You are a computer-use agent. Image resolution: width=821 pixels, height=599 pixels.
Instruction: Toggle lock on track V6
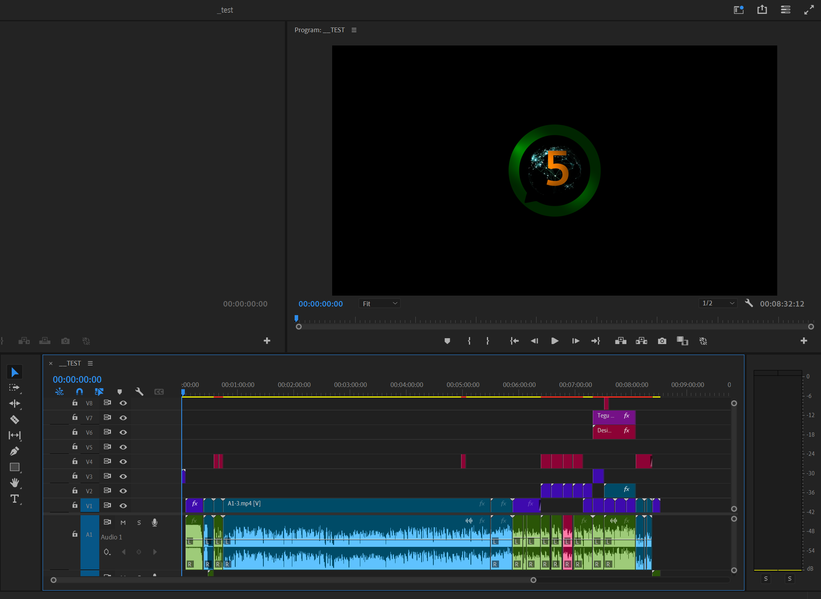pos(75,432)
